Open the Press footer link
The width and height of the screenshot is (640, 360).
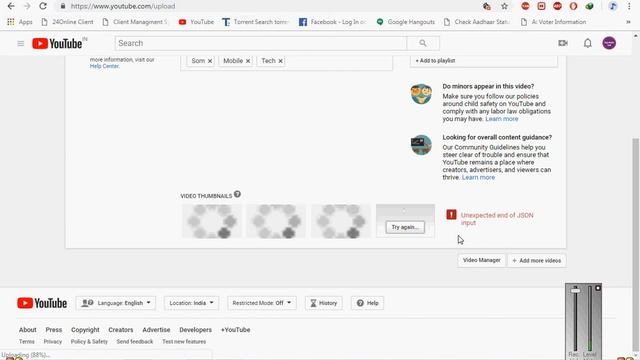coord(54,330)
